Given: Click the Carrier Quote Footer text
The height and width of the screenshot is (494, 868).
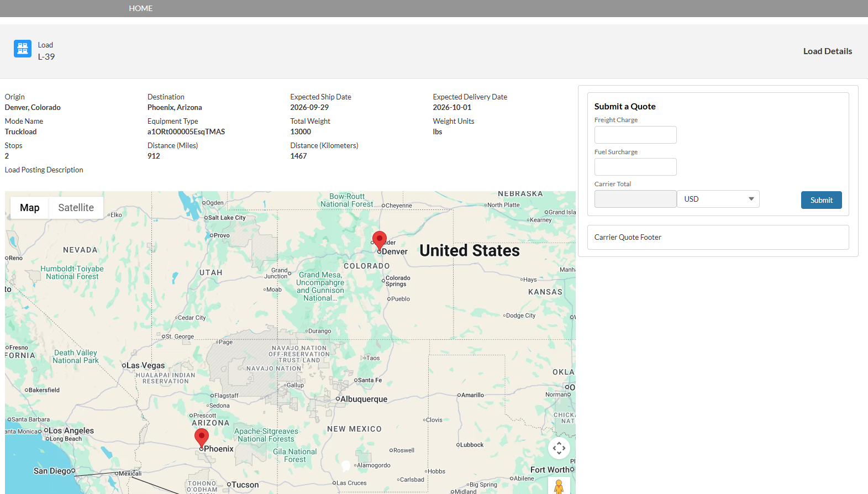Looking at the screenshot, I should (x=628, y=237).
